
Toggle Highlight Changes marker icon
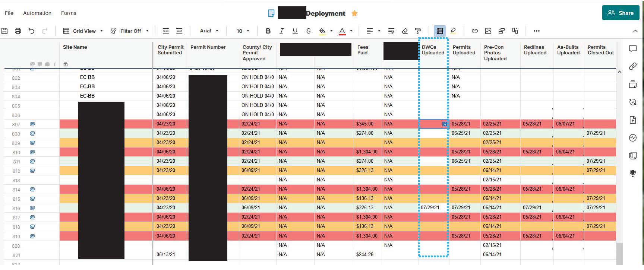(453, 31)
